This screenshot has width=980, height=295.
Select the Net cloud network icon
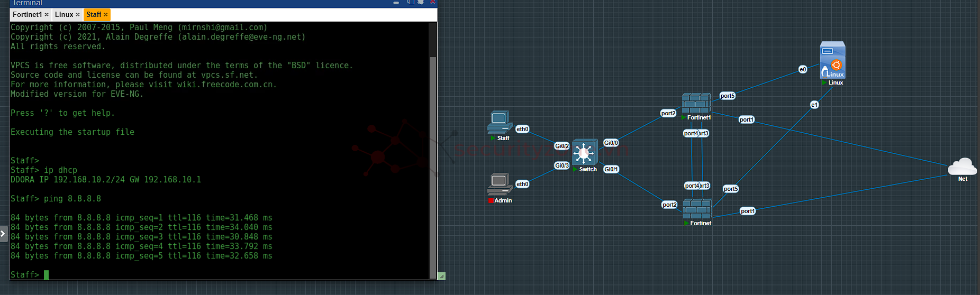[x=962, y=167]
